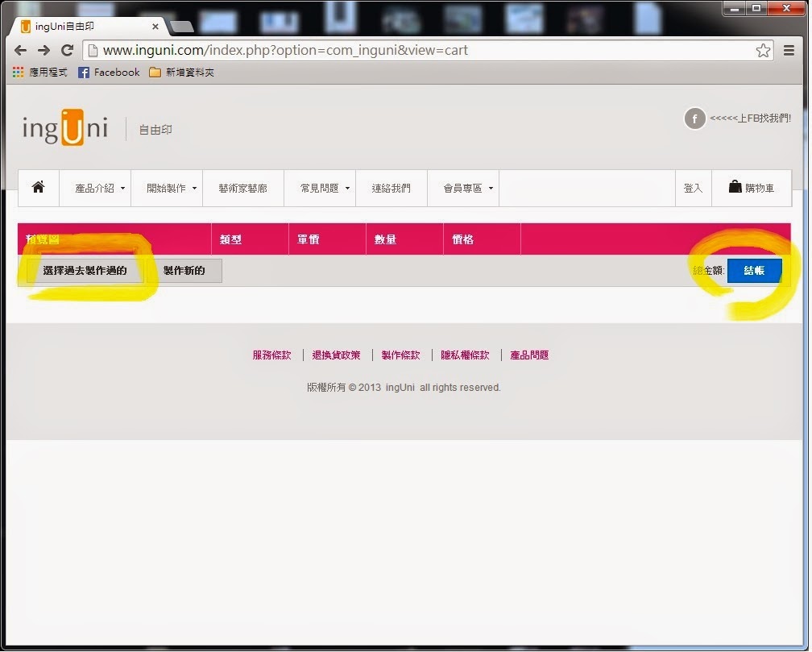The height and width of the screenshot is (652, 812).
Task: Bookmark this page with the star icon
Action: point(763,50)
